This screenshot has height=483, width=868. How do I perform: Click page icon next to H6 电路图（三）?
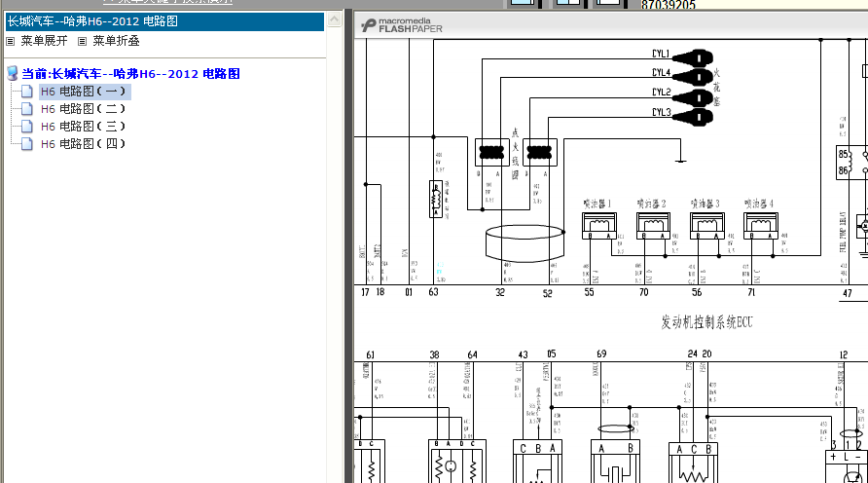[26, 127]
